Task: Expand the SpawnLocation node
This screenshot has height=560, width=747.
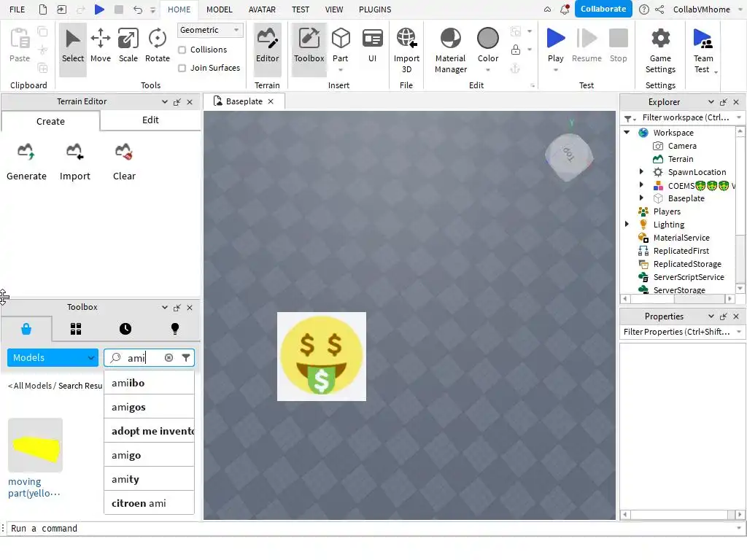Action: click(x=641, y=171)
